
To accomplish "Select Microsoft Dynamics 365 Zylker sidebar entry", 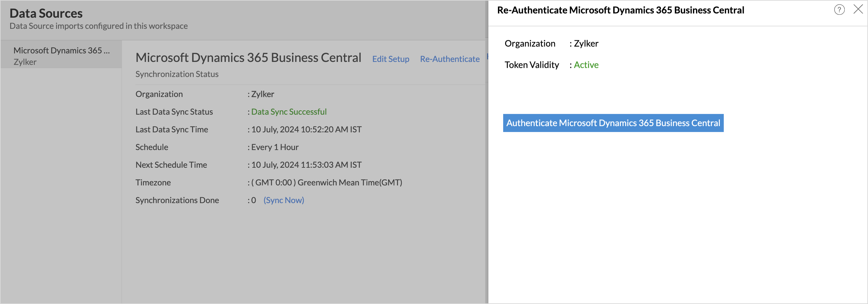I will click(61, 56).
